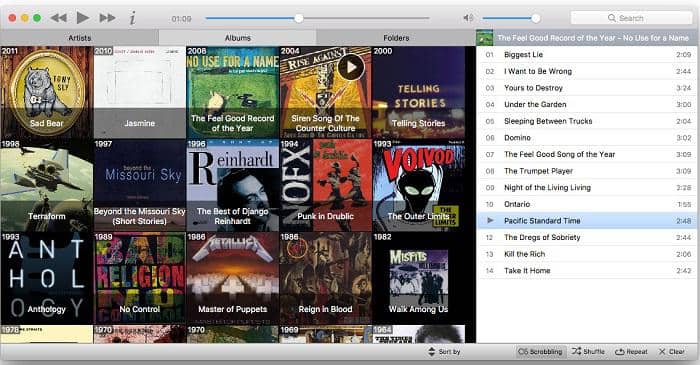
Task: Open the Sad Bear album
Action: 46,92
